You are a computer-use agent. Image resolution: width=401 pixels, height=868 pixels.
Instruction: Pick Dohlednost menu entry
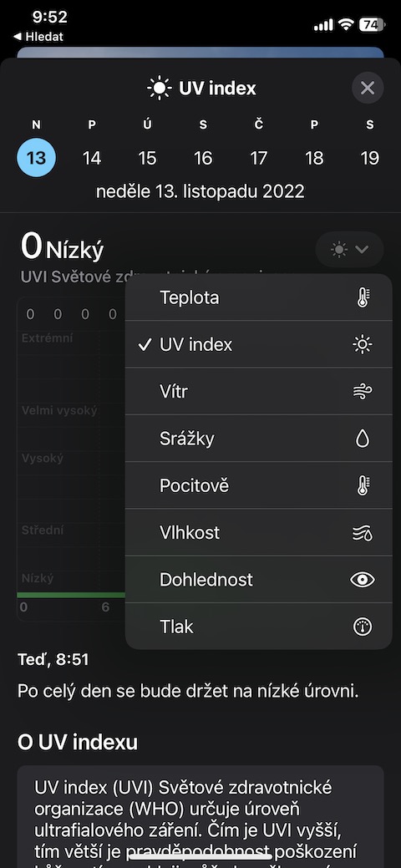click(x=259, y=580)
